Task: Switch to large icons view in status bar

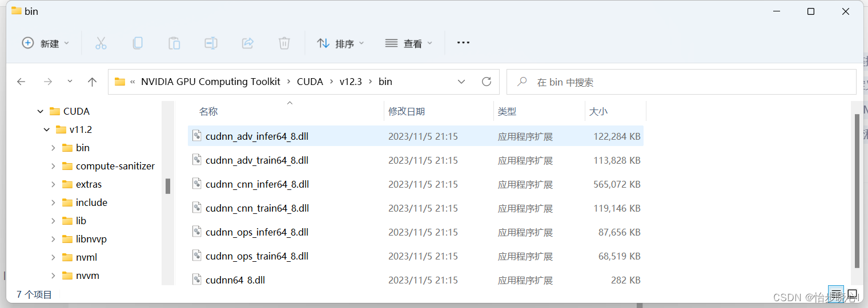Action: tap(851, 294)
